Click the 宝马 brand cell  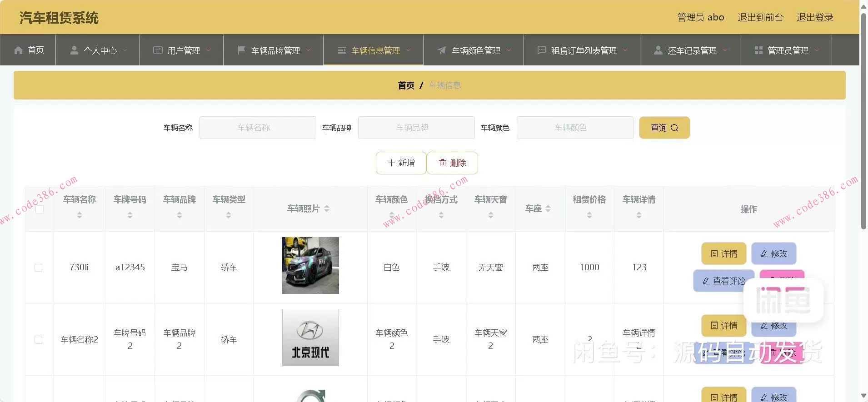[x=179, y=268]
